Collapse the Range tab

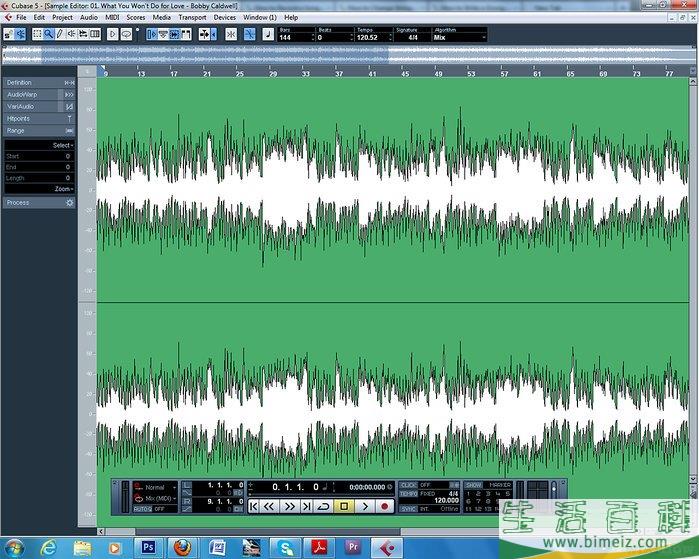tap(39, 131)
